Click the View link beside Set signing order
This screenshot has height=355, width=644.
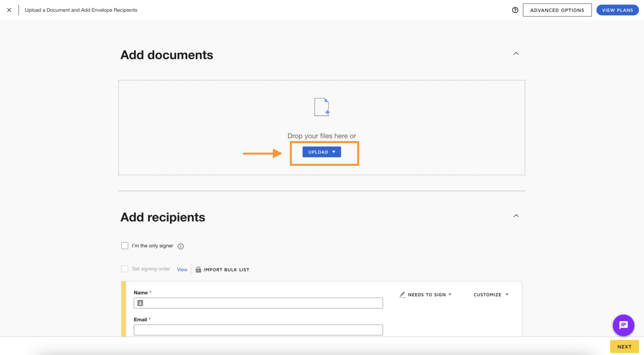tap(182, 269)
